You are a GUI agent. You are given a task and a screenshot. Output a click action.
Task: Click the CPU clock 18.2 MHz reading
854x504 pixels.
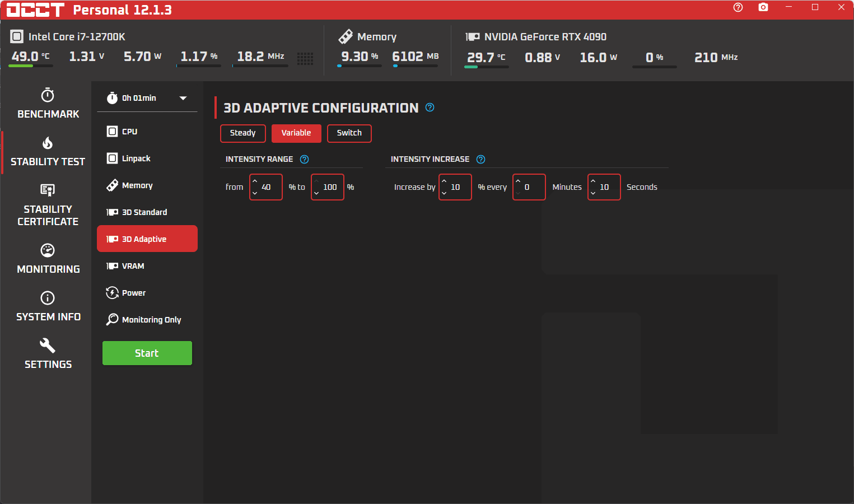coord(260,57)
